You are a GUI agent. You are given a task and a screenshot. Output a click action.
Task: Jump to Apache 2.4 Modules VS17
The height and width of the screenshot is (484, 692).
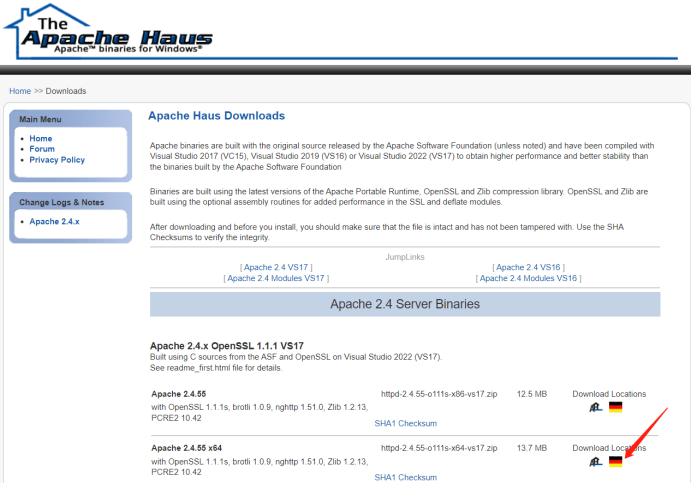[x=276, y=278]
